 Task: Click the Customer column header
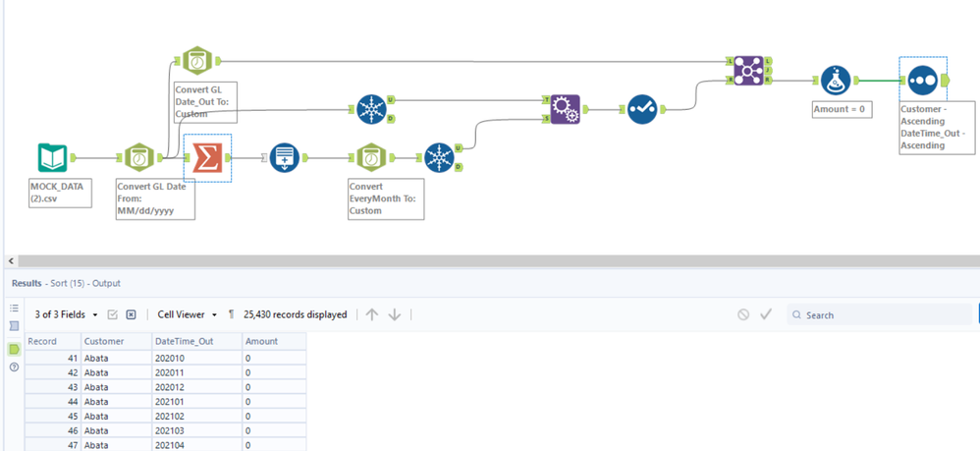click(116, 342)
